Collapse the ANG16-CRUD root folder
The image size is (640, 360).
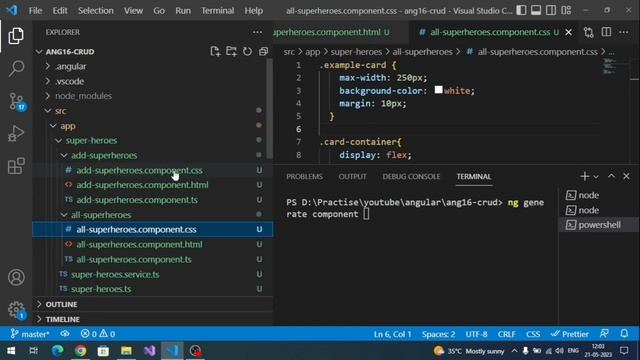[x=39, y=52]
